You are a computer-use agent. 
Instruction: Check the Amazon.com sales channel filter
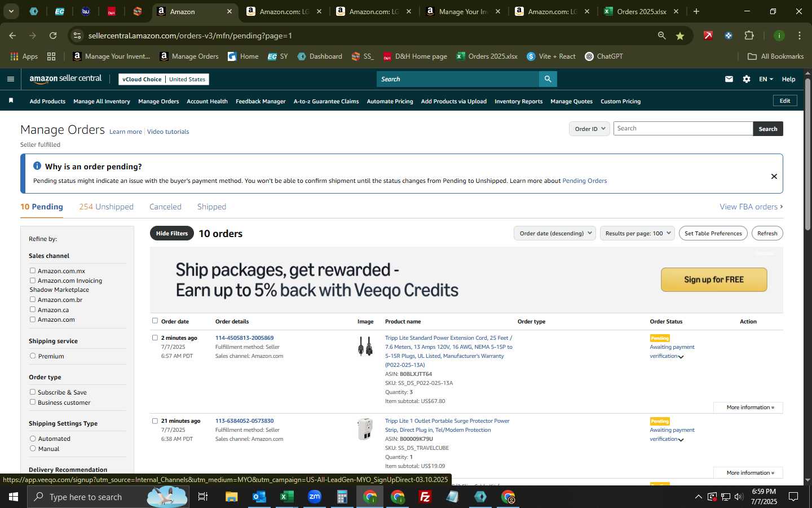point(33,319)
